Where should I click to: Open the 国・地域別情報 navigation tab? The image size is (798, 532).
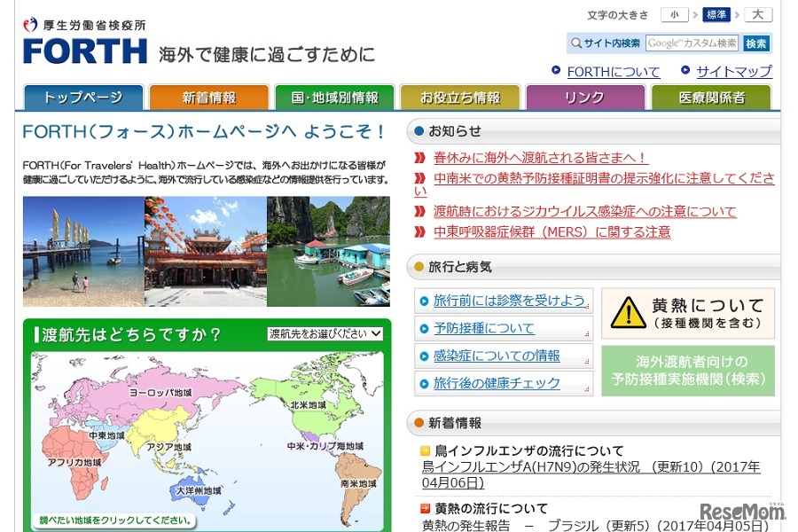pyautogui.click(x=333, y=98)
